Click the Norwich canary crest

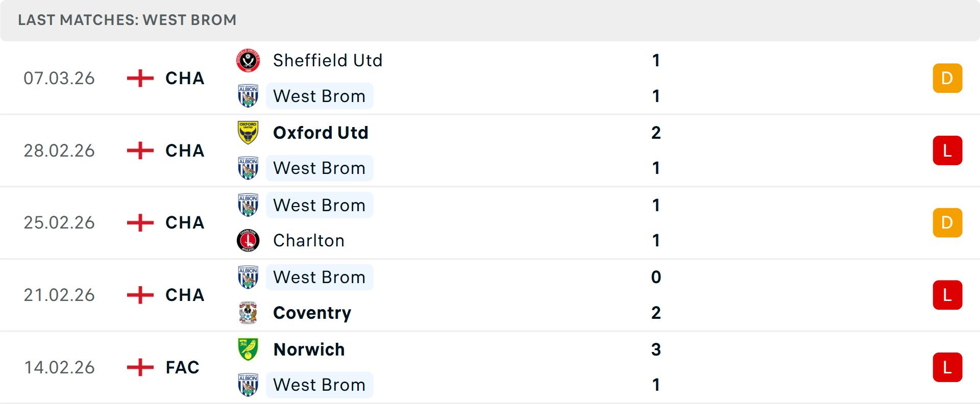249,349
